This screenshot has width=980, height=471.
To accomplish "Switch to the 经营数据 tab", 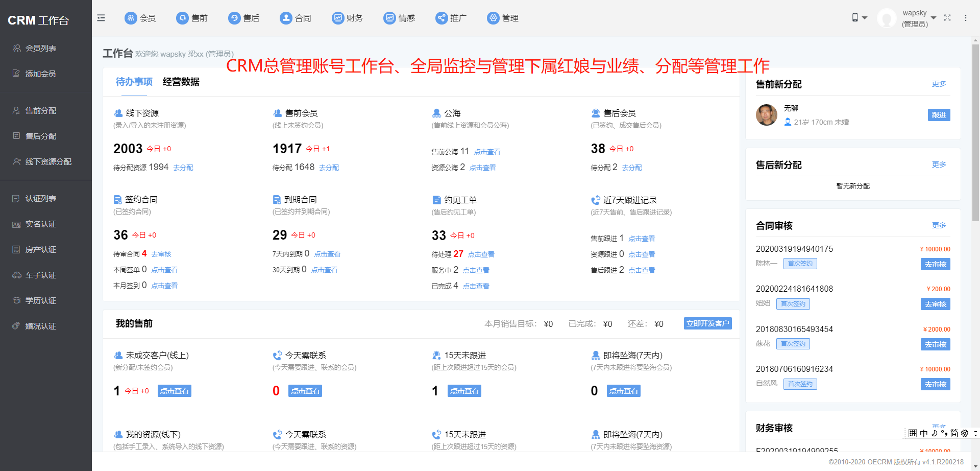I will pyautogui.click(x=181, y=82).
